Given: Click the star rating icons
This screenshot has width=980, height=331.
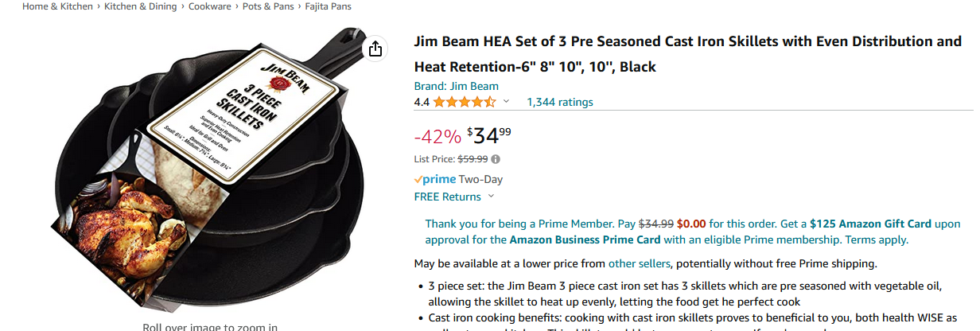Looking at the screenshot, I should pos(465,102).
